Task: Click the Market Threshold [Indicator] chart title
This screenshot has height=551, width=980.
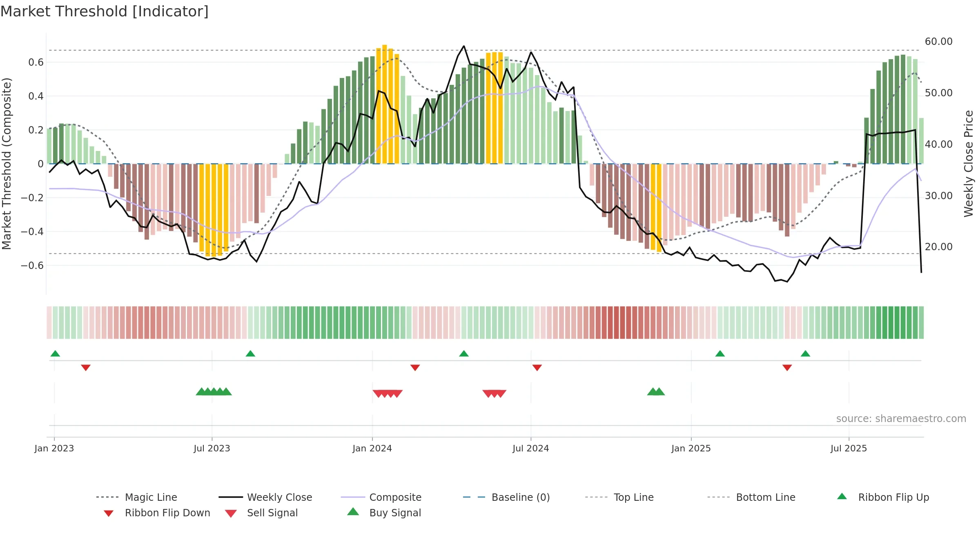Action: tap(105, 11)
